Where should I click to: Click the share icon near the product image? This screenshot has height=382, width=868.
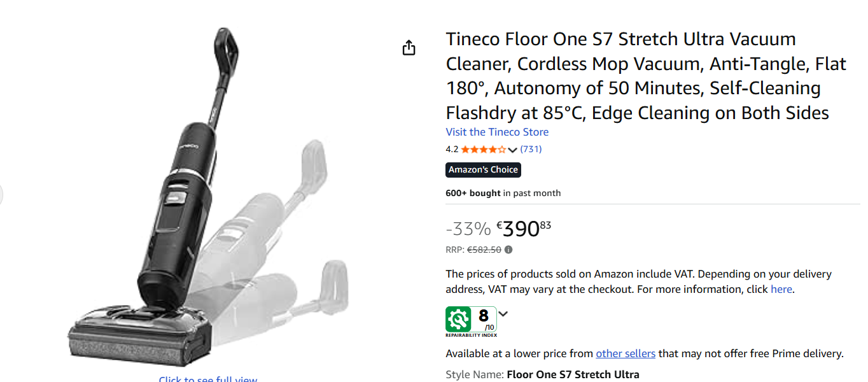click(x=409, y=48)
